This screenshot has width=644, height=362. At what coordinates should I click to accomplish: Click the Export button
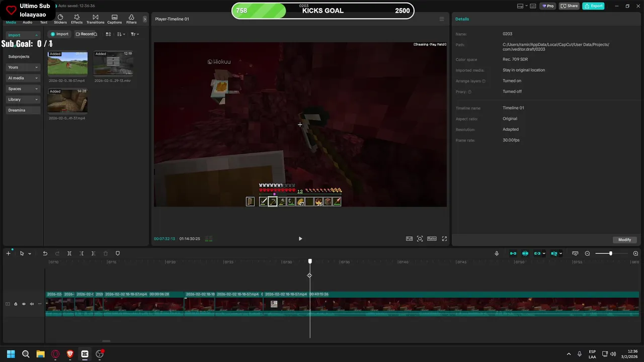point(594,6)
